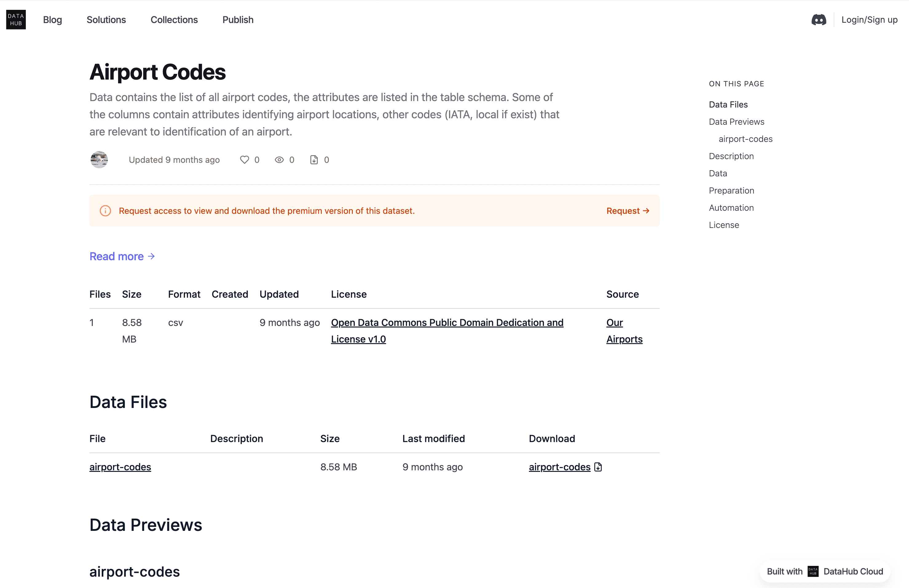Open airport-codes file in File column

tap(120, 467)
